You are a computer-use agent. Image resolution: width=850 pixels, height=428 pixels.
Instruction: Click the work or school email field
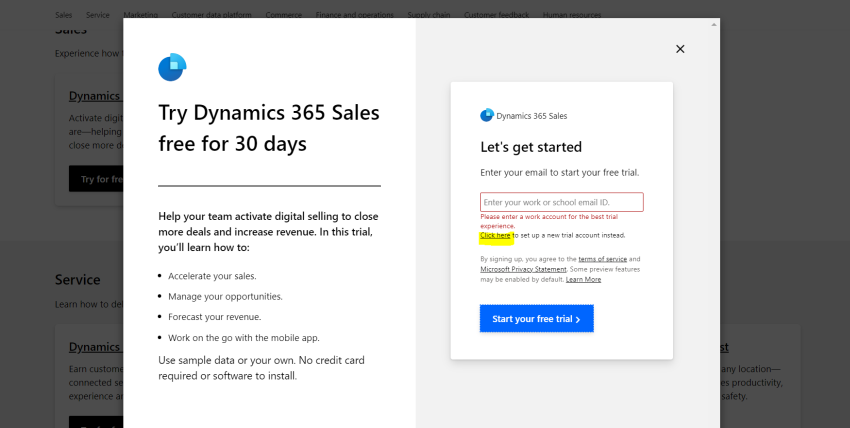point(562,202)
